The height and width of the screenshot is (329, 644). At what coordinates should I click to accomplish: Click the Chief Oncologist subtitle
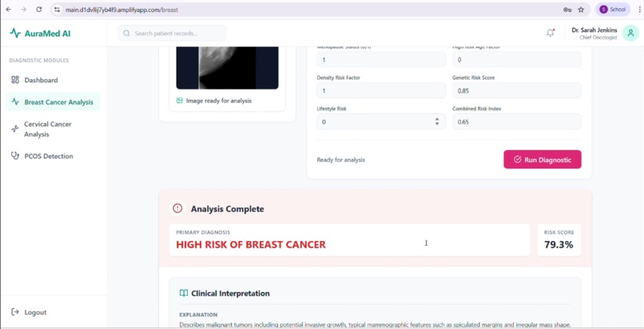[598, 38]
